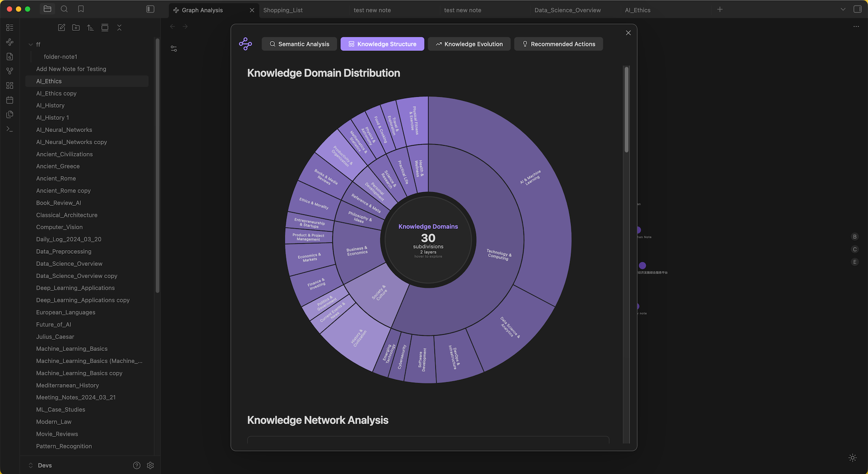Screen dimensions: 868x474
Task: Toggle the light/dark theme sun icon
Action: pos(853,458)
